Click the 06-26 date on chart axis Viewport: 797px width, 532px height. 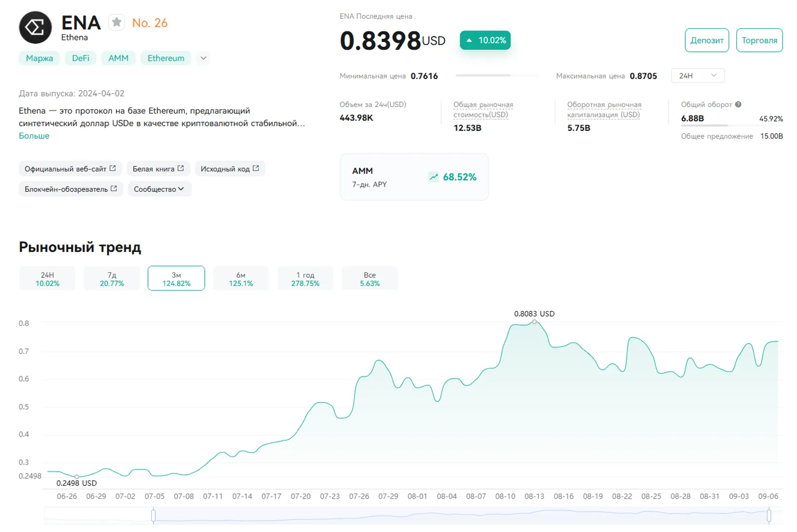click(x=67, y=496)
